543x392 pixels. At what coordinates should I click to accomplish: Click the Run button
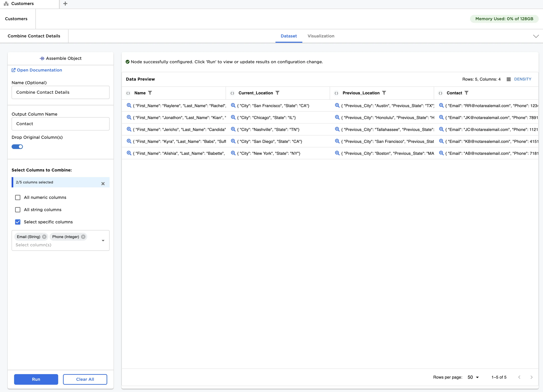(x=36, y=379)
